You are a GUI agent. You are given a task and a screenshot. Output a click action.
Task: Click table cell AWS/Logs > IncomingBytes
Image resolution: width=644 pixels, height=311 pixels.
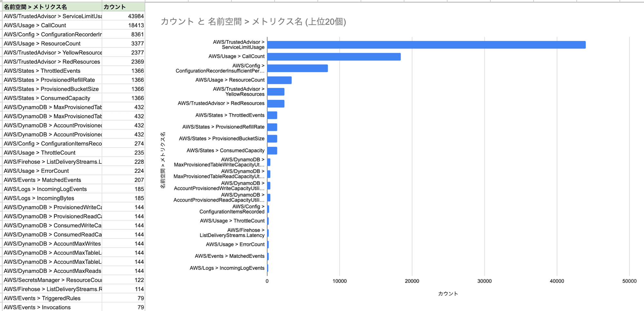[x=52, y=198]
